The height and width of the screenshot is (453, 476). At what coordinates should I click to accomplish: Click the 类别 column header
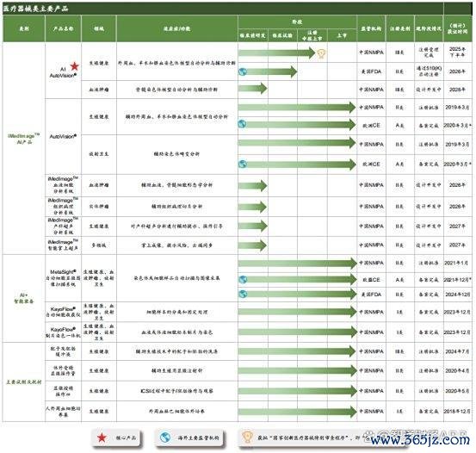point(24,28)
